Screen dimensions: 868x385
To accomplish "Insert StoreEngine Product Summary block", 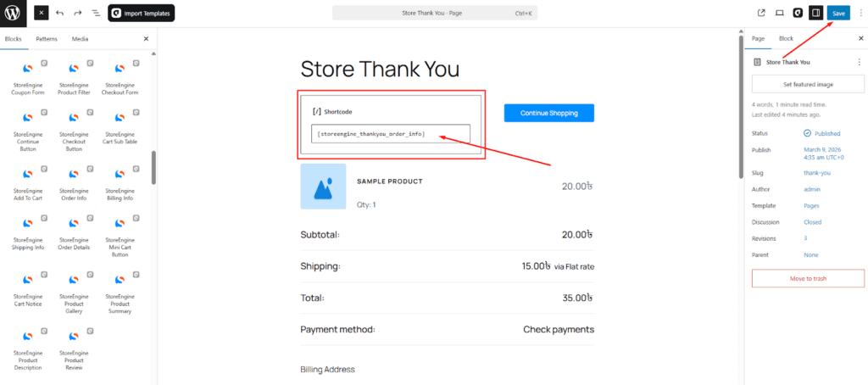I will tap(120, 293).
